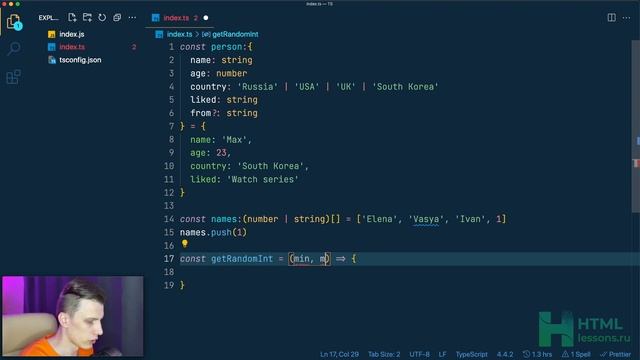Click the 1.3 hrs time tracker
640x360 pixels.
[538, 354]
